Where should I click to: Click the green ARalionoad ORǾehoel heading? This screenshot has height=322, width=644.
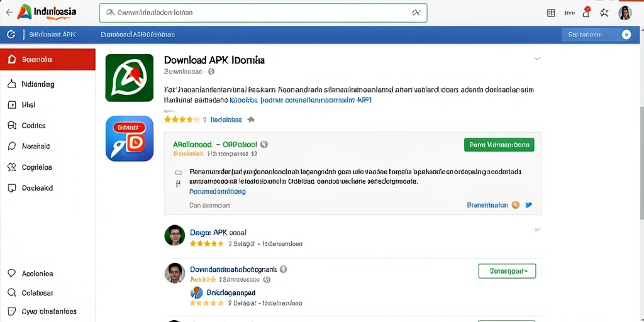[x=215, y=144]
